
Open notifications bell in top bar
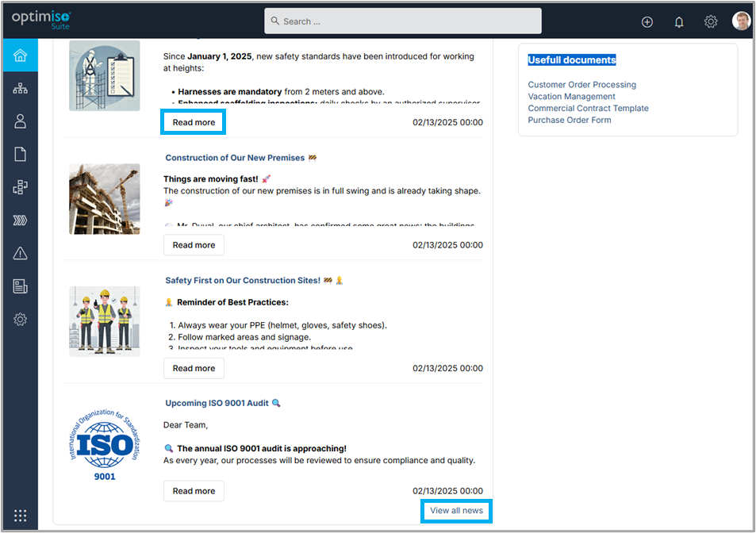(x=679, y=22)
